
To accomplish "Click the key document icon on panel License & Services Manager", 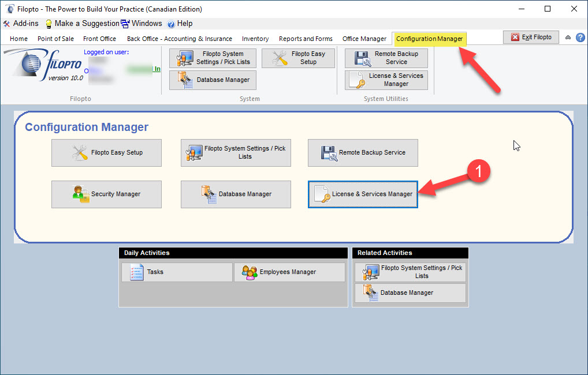I will [x=322, y=194].
